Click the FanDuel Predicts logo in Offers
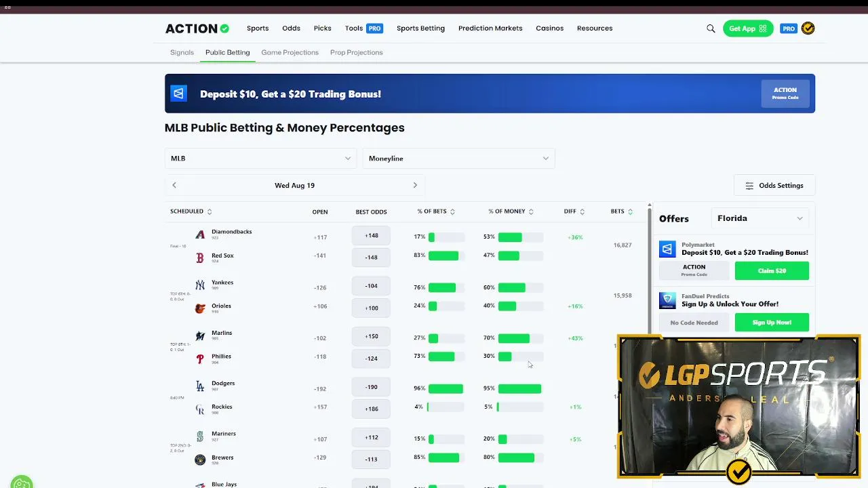 pos(667,300)
